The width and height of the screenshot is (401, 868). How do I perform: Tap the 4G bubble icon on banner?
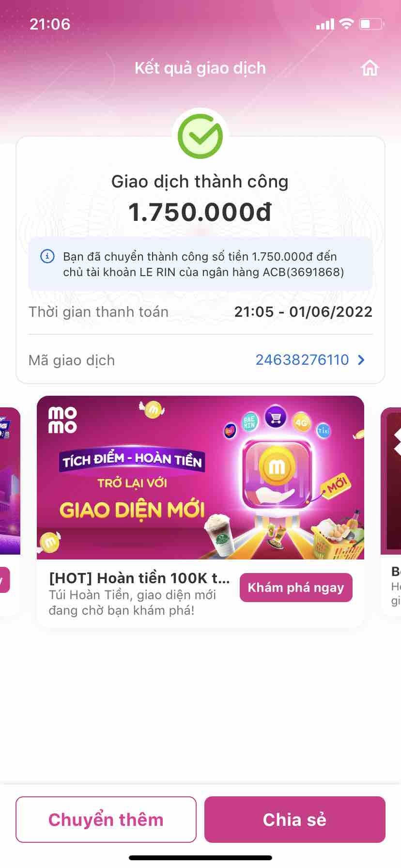(301, 422)
